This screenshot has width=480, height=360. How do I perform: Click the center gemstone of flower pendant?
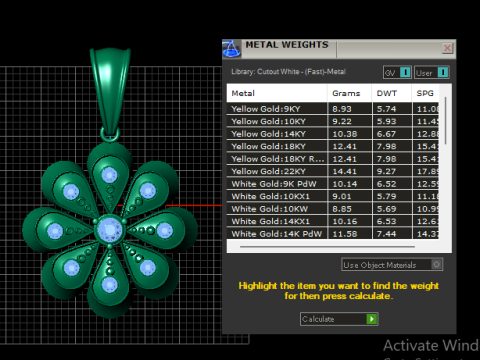coord(110,230)
